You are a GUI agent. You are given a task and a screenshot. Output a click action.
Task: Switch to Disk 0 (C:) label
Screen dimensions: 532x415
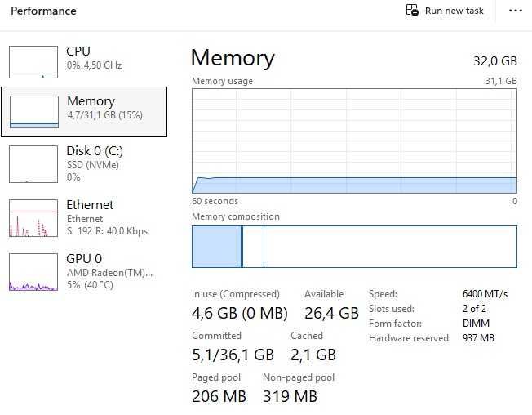pyautogui.click(x=95, y=151)
